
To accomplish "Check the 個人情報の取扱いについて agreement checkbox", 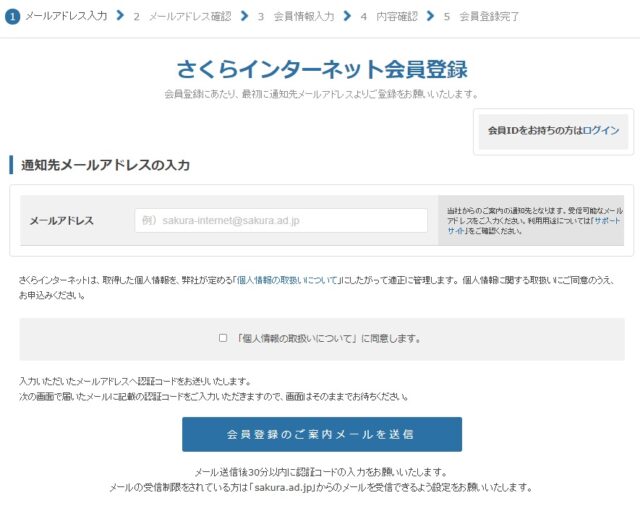I will click(223, 338).
